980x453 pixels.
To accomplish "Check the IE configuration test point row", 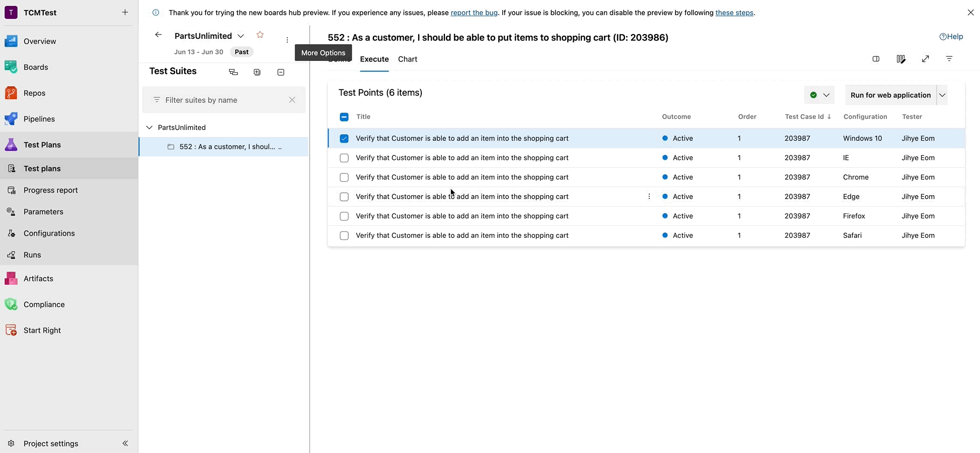I will (344, 158).
